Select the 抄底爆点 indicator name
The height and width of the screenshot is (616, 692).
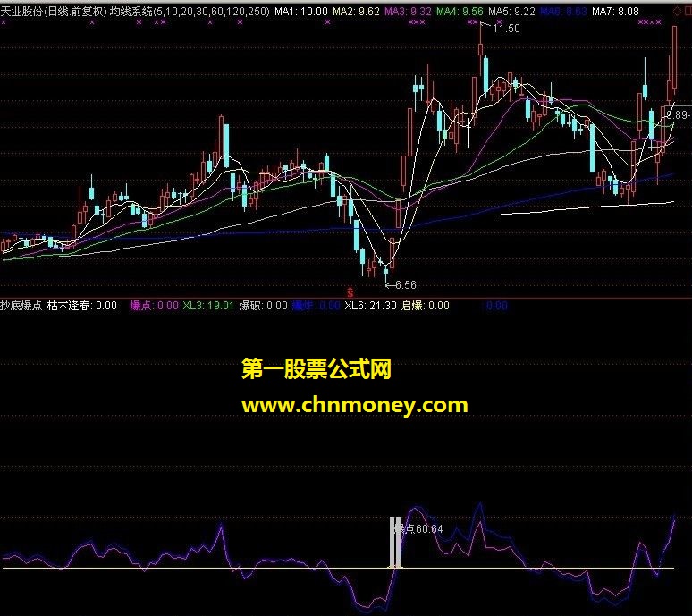[21, 306]
